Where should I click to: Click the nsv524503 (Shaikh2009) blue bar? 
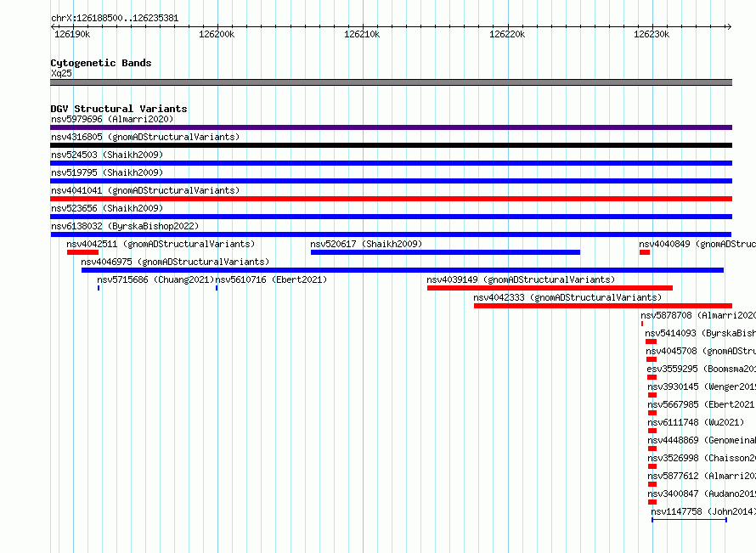click(391, 163)
